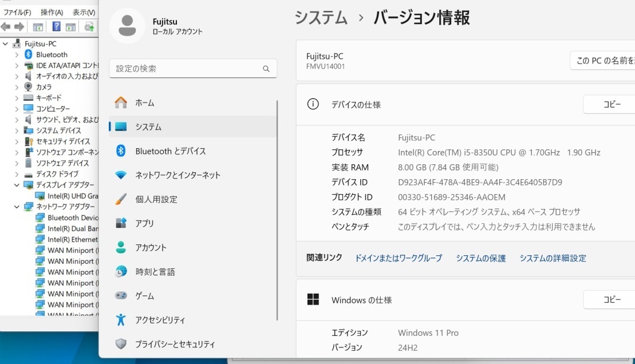This screenshot has height=364, width=635.
Task: Click コピー button for Windows の仕様
Action: 609,300
